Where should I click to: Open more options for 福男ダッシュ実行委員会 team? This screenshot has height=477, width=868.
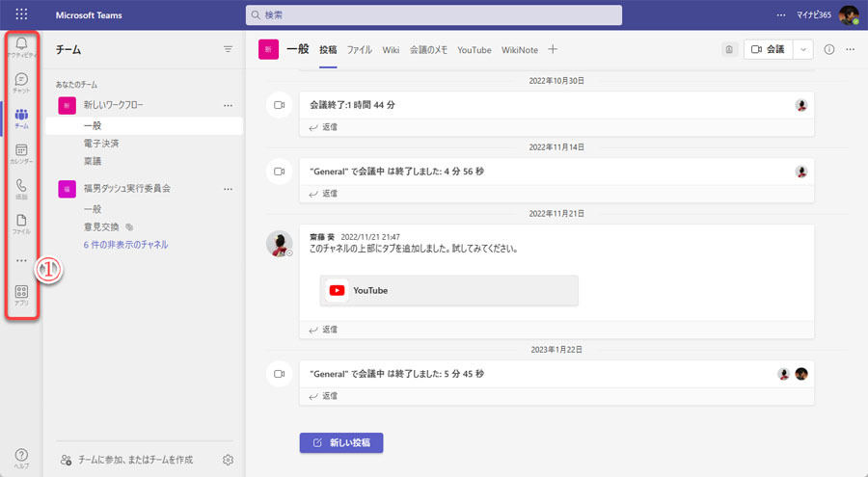(228, 189)
